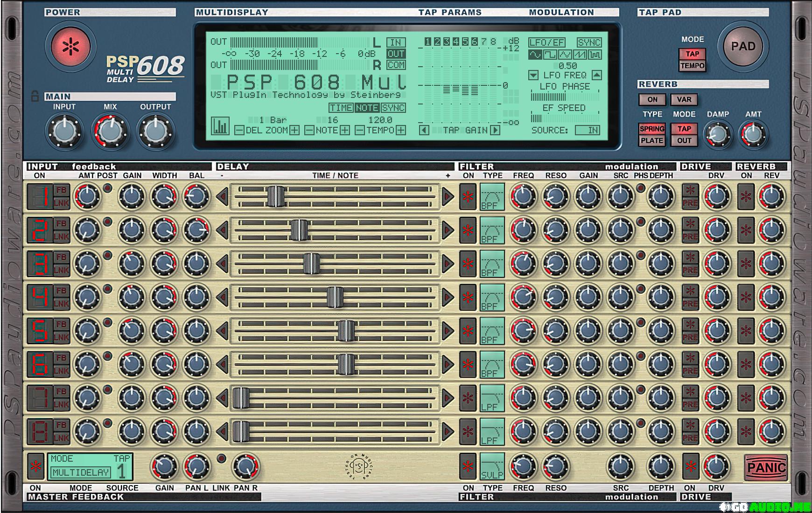Select the sawtooth LFO waveform icon

point(580,55)
